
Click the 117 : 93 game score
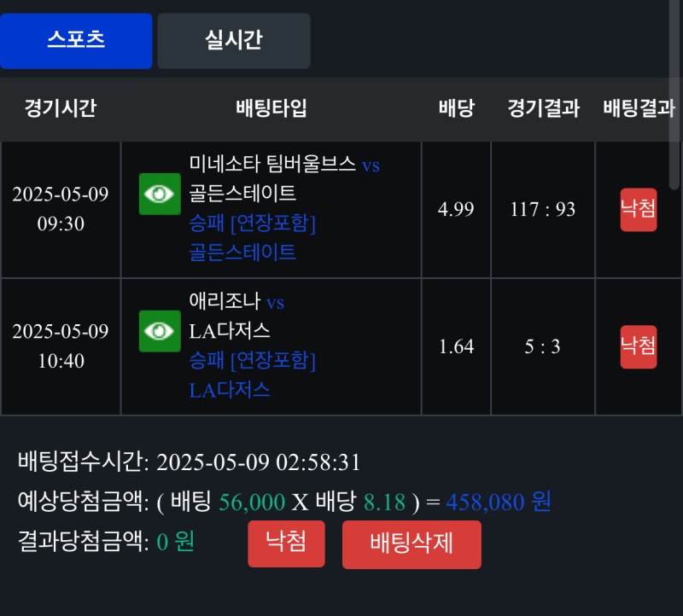543,210
